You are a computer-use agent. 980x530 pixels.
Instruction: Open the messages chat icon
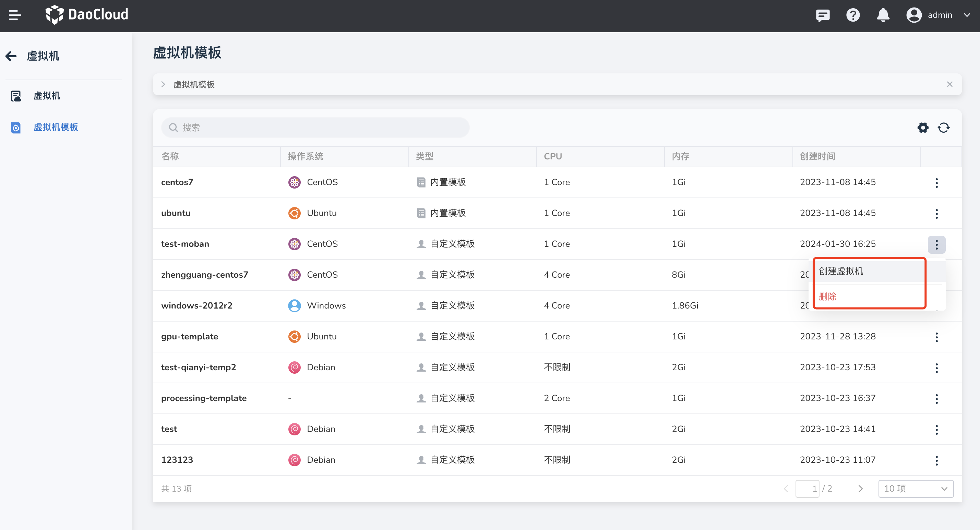[x=823, y=15]
